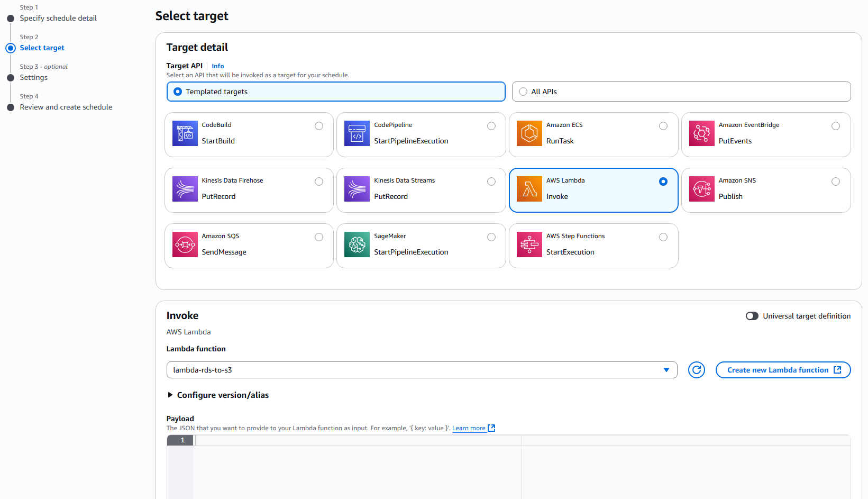The width and height of the screenshot is (868, 499).
Task: Choose Amazon SNS Publish radio button
Action: [836, 182]
